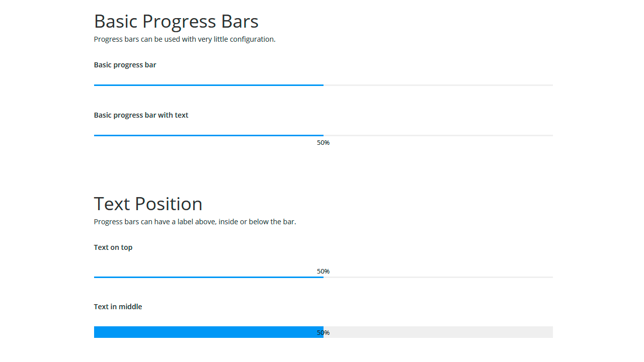Screen dimensions: 644x362
Task: Select the 'Text Position' heading
Action: point(148,204)
